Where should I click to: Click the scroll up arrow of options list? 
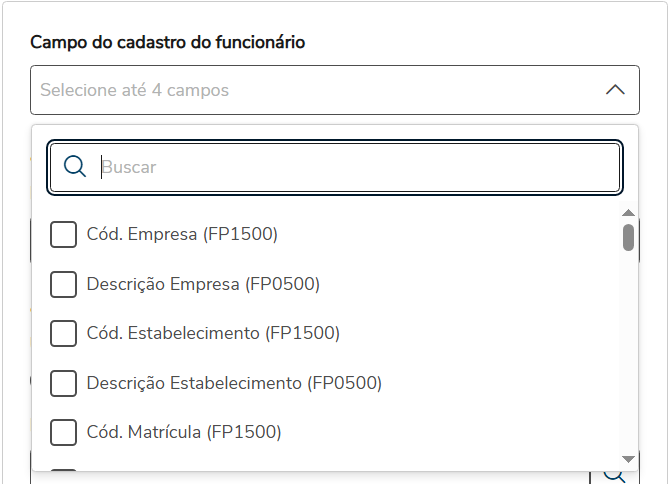pyautogui.click(x=628, y=212)
